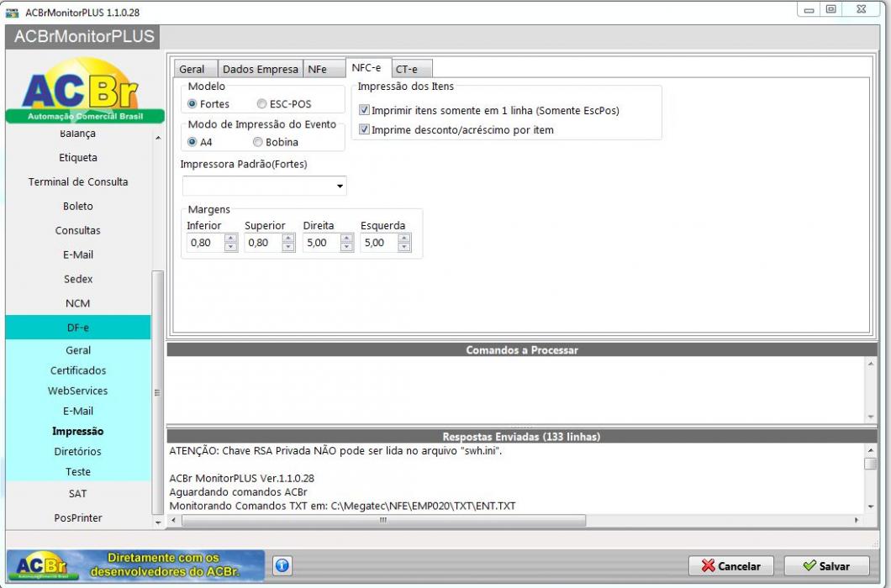
Task: Click the Respostas Enviadas vertical scrollbar thumb
Action: [x=871, y=464]
